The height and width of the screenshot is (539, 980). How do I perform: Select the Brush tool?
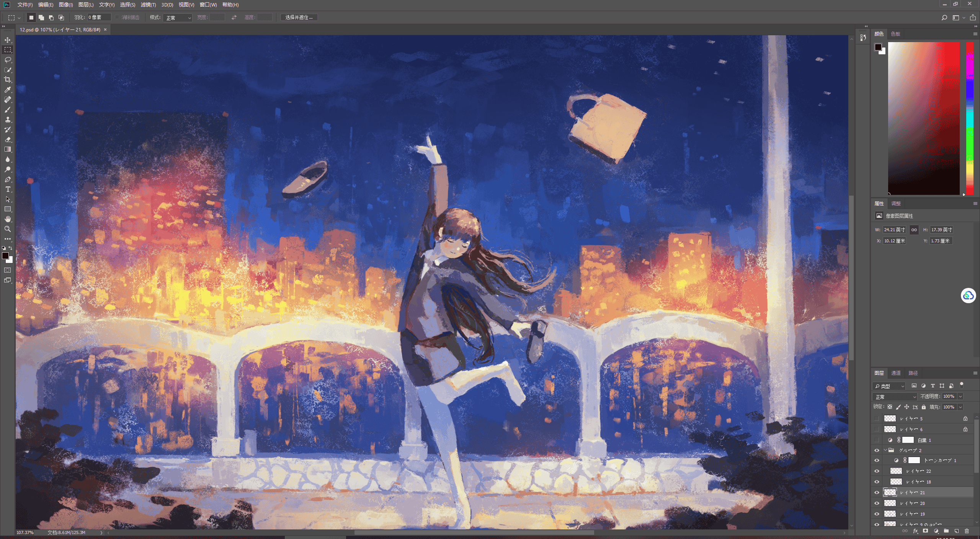[x=8, y=109]
